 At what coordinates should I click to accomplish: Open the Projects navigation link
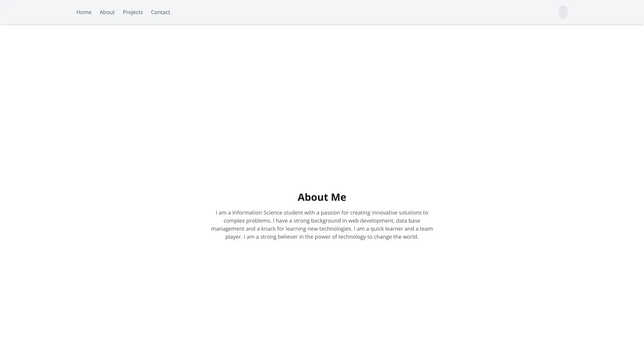pos(133,12)
